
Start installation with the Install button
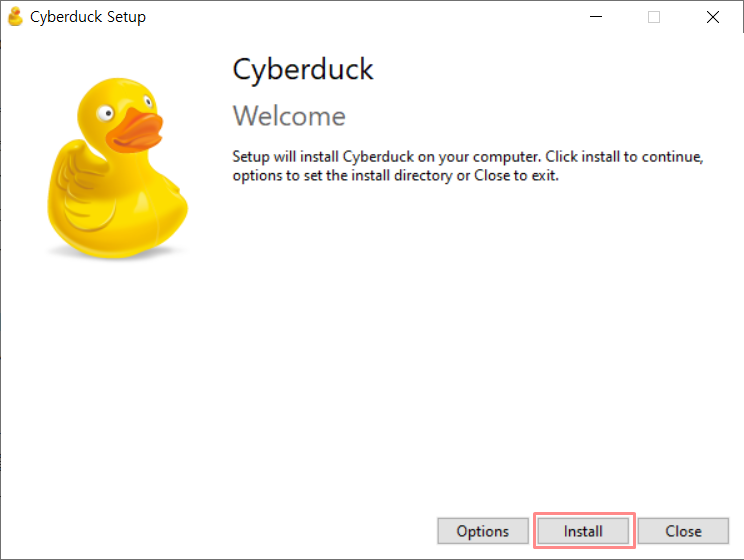[583, 531]
